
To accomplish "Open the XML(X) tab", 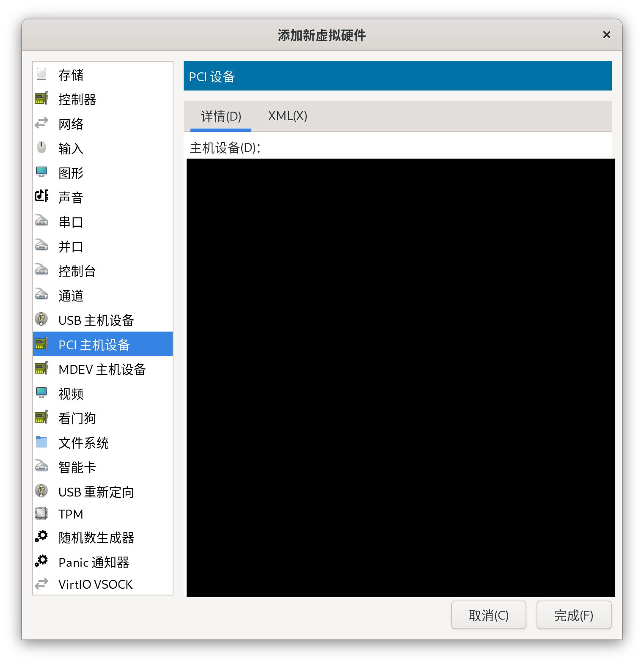I will pos(288,116).
